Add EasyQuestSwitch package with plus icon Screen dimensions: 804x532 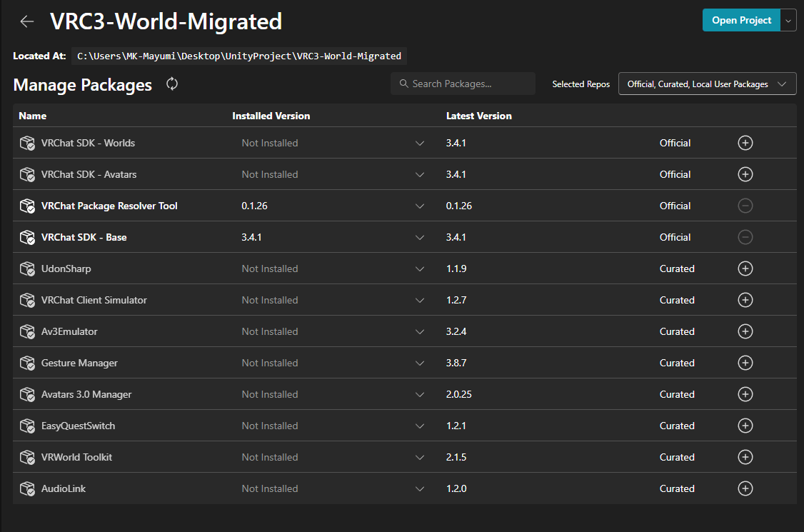[x=745, y=426]
